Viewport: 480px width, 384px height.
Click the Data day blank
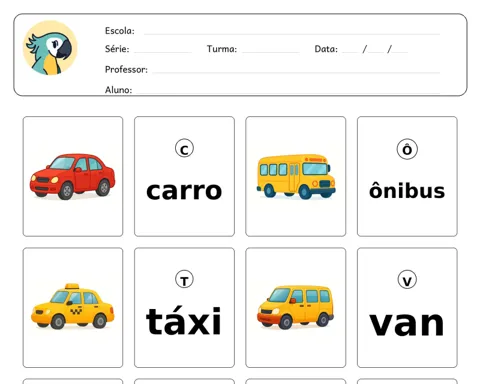[350, 50]
